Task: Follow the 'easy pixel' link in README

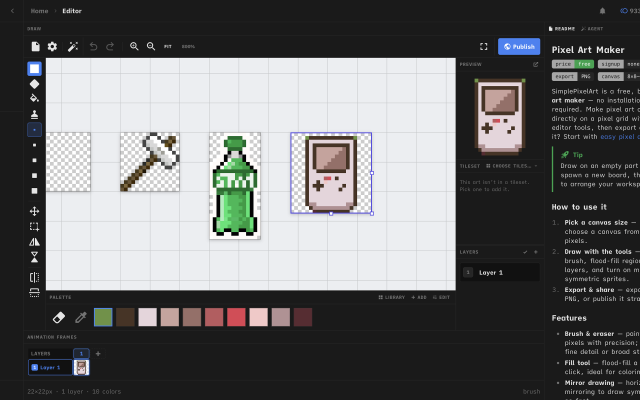Action: pos(620,137)
